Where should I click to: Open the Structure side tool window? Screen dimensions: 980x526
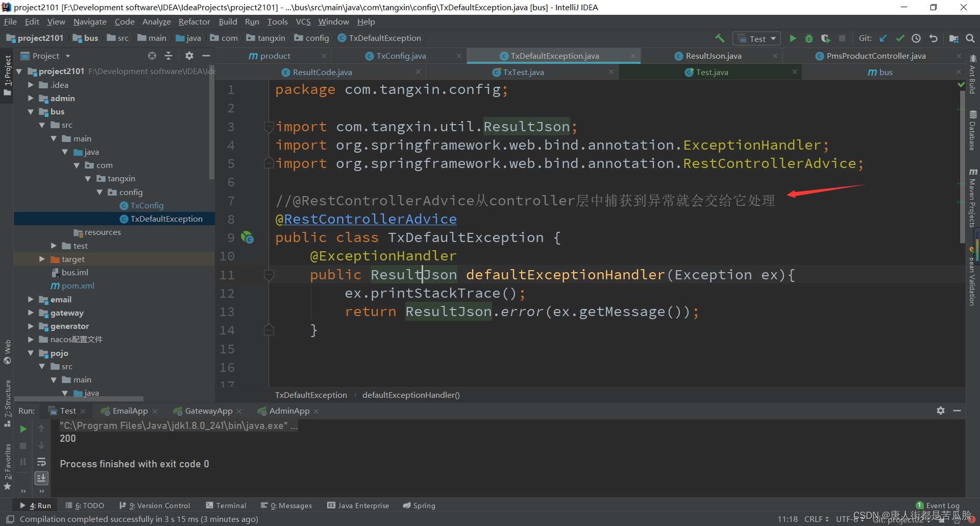pos(7,403)
